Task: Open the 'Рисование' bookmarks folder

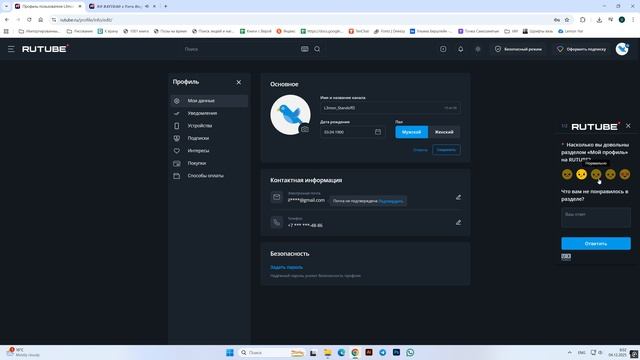Action: 80,31
